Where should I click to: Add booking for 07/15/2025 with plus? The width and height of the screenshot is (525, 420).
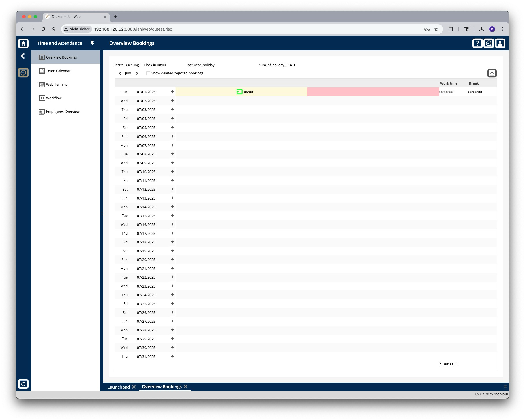(172, 215)
